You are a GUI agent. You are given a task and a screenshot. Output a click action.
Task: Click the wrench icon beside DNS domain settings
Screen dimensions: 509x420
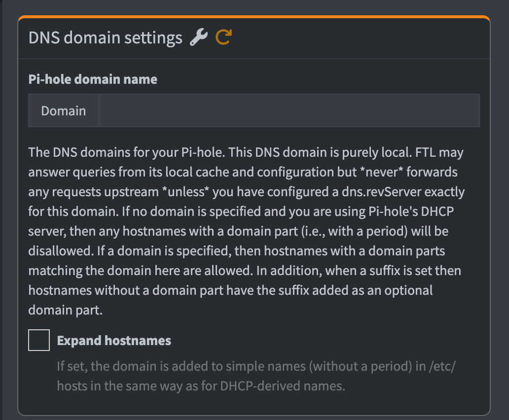click(x=199, y=37)
